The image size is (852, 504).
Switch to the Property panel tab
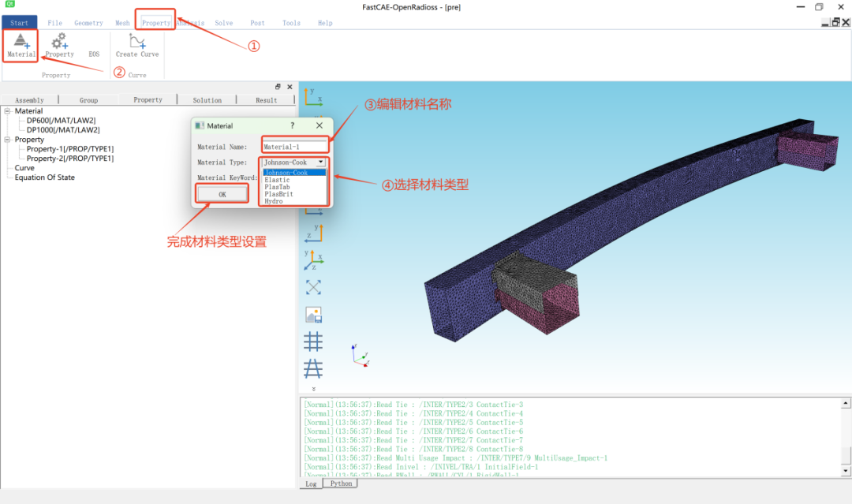(148, 100)
